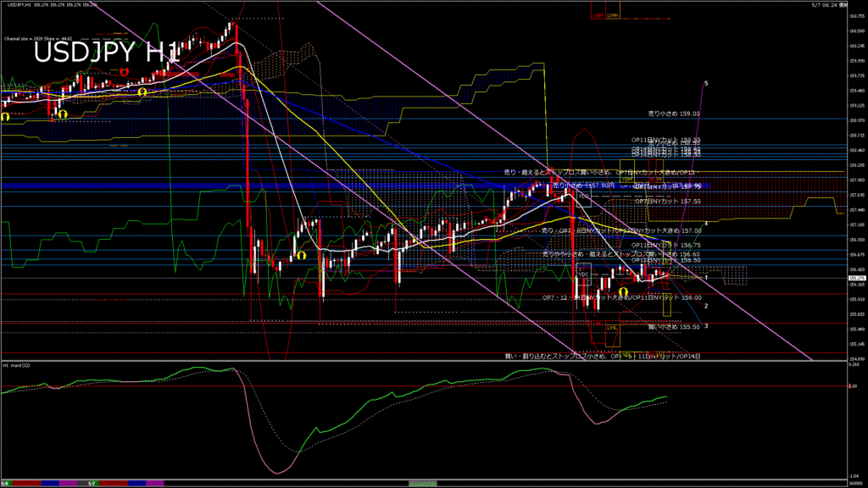Click the Channel size slope text

tap(38, 39)
